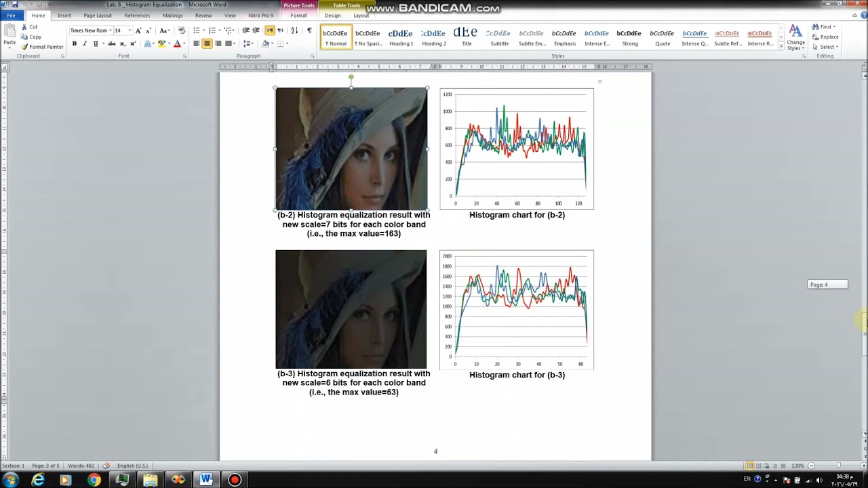
Task: Open Change Styles menu
Action: [795, 37]
